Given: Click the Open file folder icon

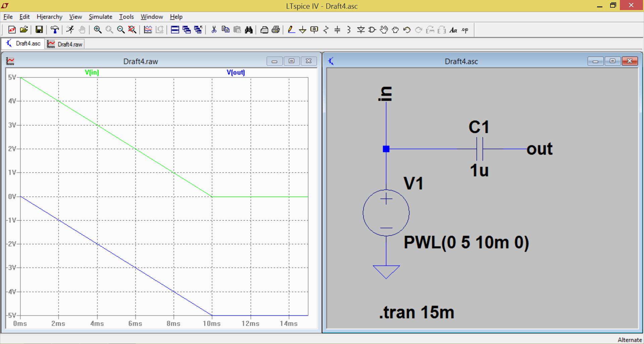Looking at the screenshot, I should (x=24, y=30).
